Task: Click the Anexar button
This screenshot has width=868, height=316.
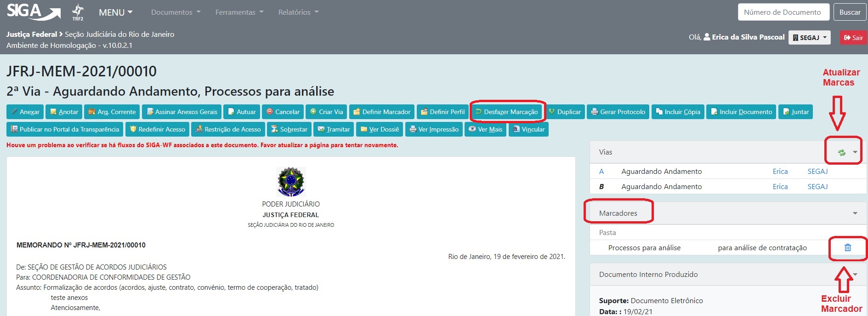Action: 25,112
